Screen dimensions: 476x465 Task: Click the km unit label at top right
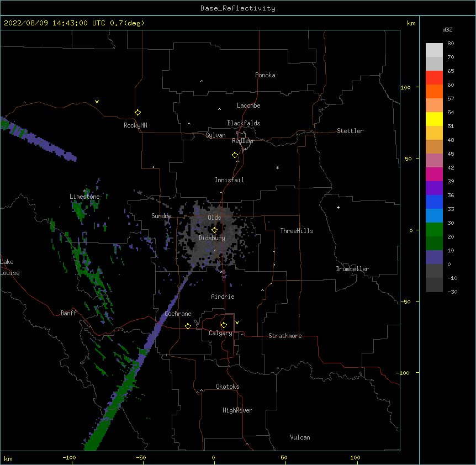(x=411, y=23)
